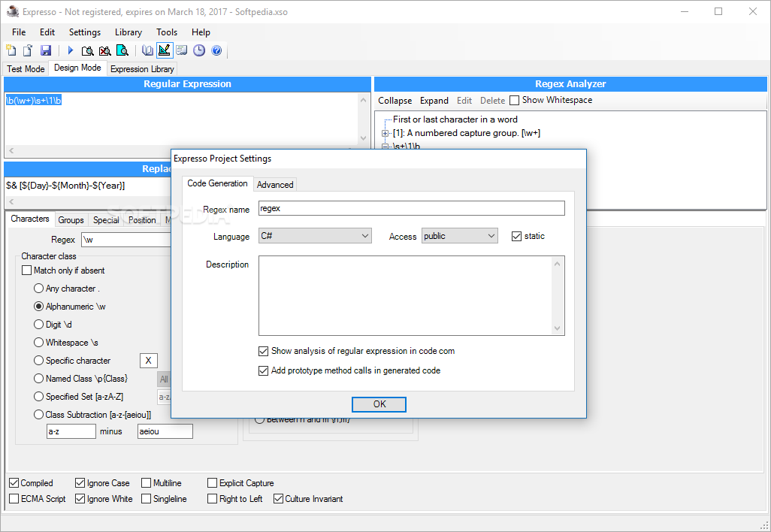Image resolution: width=771 pixels, height=532 pixels.
Task: Click the clock timing icon
Action: (199, 50)
